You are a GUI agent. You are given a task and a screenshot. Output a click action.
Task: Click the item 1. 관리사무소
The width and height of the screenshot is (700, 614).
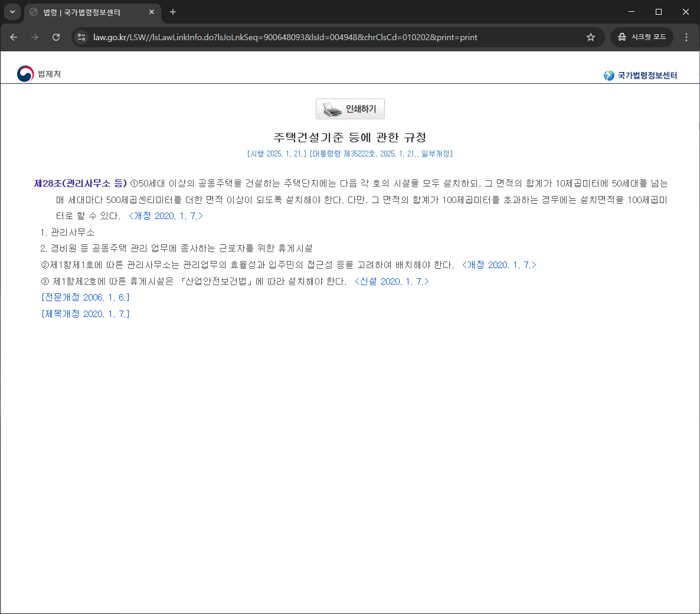pyautogui.click(x=67, y=232)
